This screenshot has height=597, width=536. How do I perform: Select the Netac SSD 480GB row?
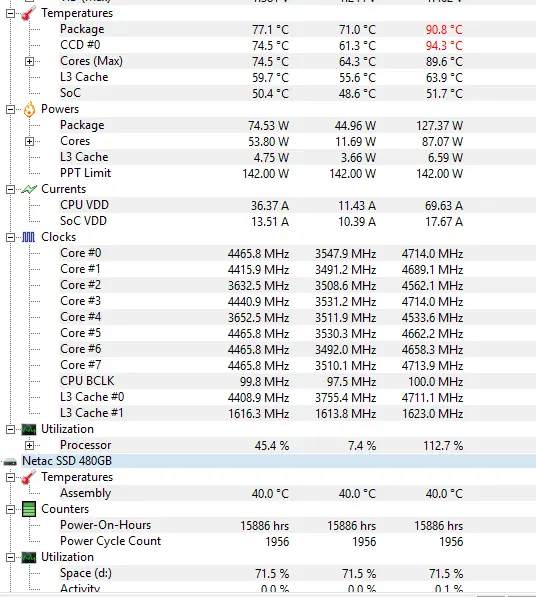[268, 461]
